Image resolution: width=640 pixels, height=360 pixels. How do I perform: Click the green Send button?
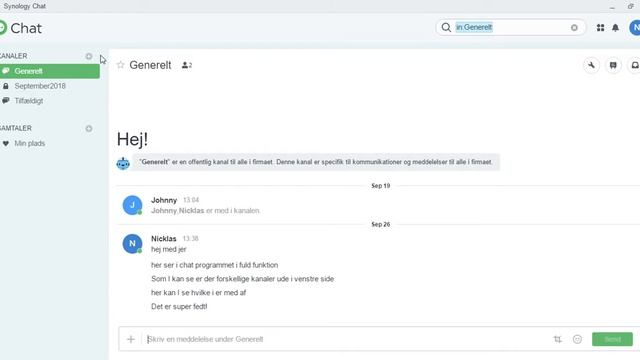[612, 339]
